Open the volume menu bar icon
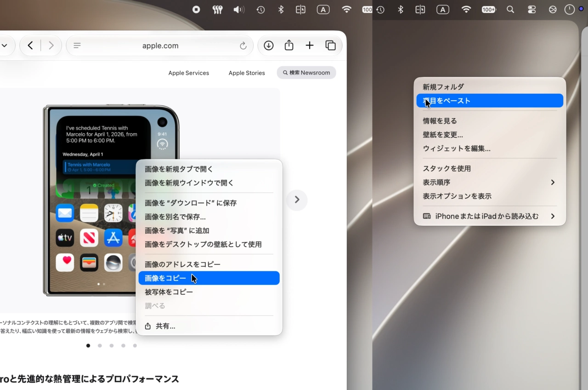Image resolution: width=588 pixels, height=390 pixels. [x=238, y=9]
